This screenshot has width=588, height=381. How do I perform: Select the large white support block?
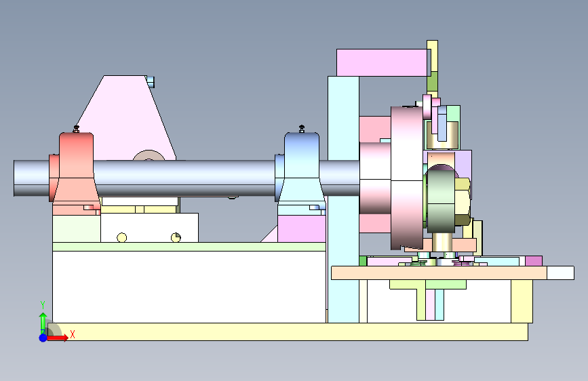coord(189,287)
